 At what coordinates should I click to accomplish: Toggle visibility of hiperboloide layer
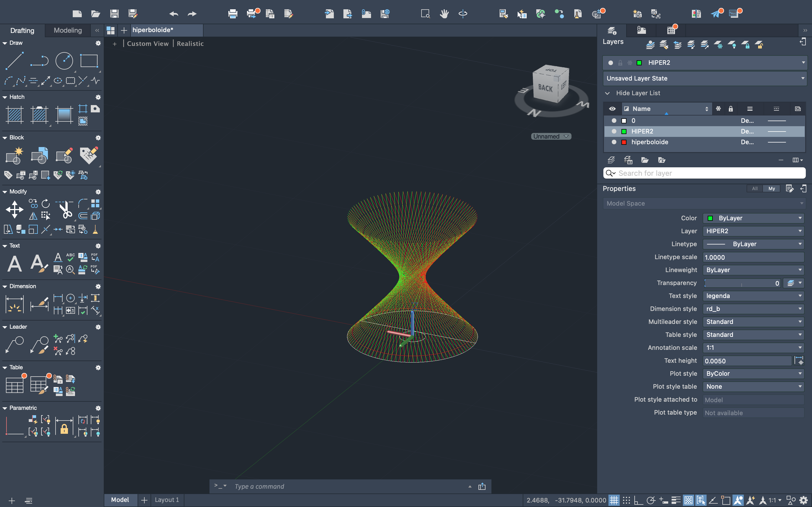614,142
